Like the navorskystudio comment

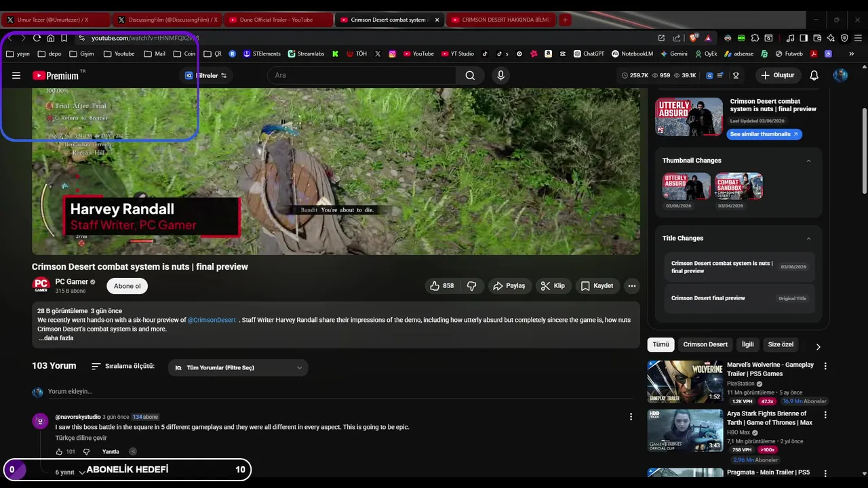pos(59,451)
